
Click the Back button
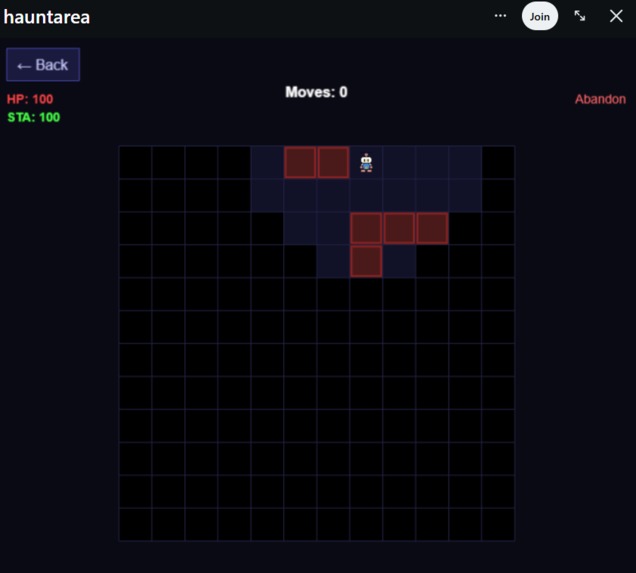click(x=43, y=65)
